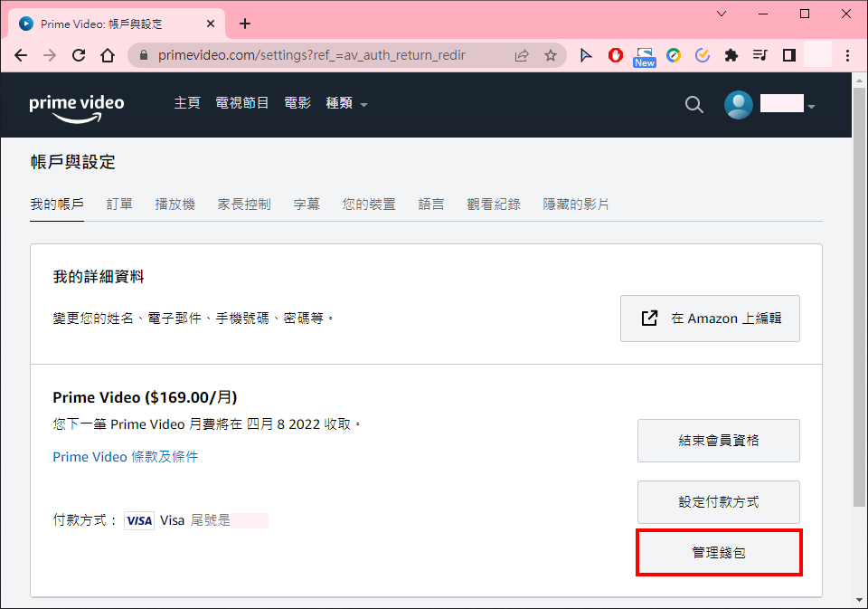Click the Chrome profile avatar box
Image resolution: width=868 pixels, height=609 pixels.
tap(817, 54)
